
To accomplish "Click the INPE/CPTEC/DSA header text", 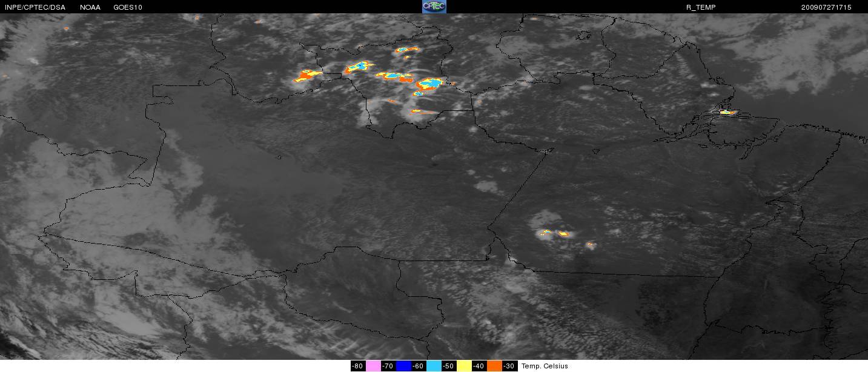I will (35, 7).
